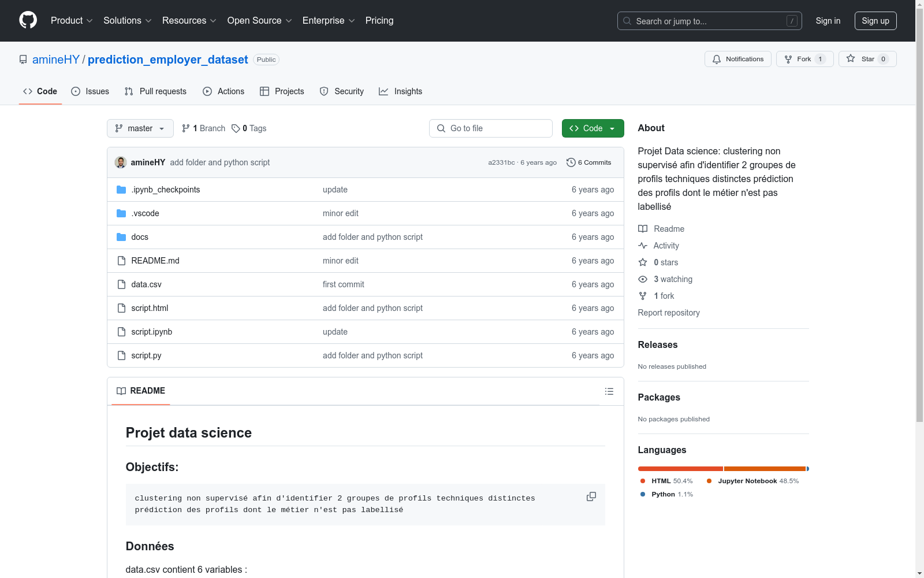Viewport: 924px width, 578px height.
Task: Click the bell icon in Notifications button
Action: pyautogui.click(x=717, y=59)
